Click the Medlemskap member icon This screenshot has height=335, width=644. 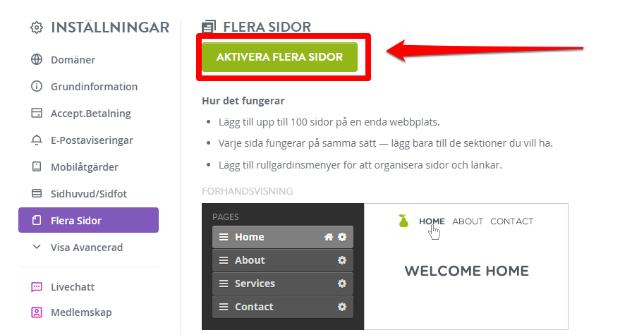click(37, 312)
